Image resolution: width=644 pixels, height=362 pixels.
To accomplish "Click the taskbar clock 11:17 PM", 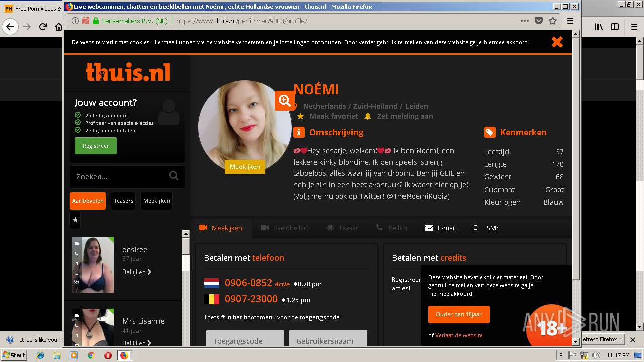I will click(618, 355).
